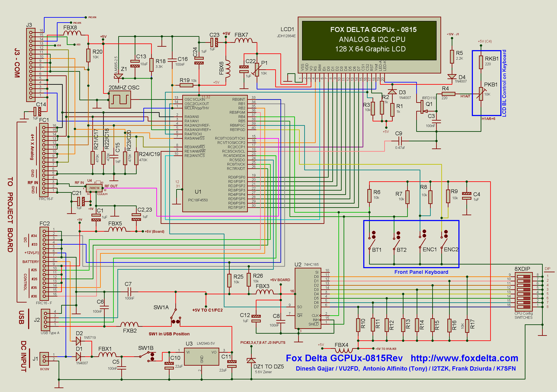Click the DZ1 5.6V zener symbol
This screenshot has height=392, width=557.
click(251, 360)
